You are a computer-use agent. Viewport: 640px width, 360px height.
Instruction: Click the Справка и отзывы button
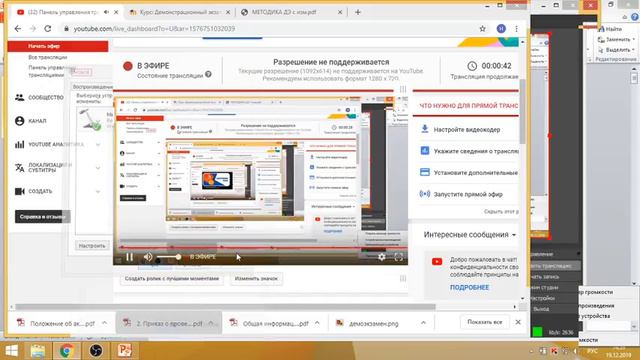click(x=42, y=217)
